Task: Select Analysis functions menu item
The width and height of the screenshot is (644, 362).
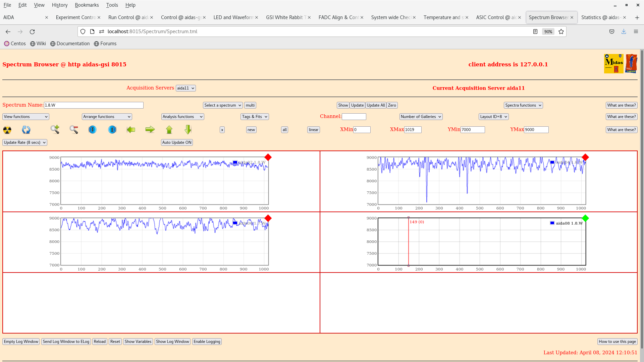Action: pyautogui.click(x=182, y=116)
